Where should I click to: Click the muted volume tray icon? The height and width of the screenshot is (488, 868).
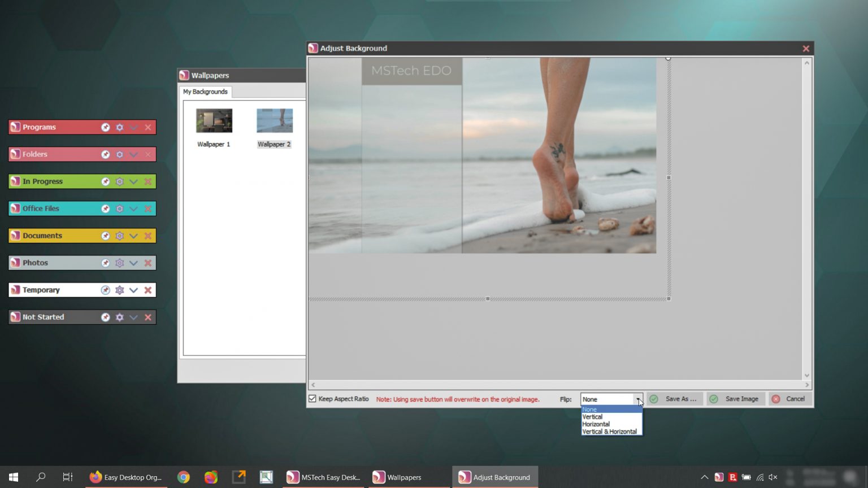coord(773,477)
